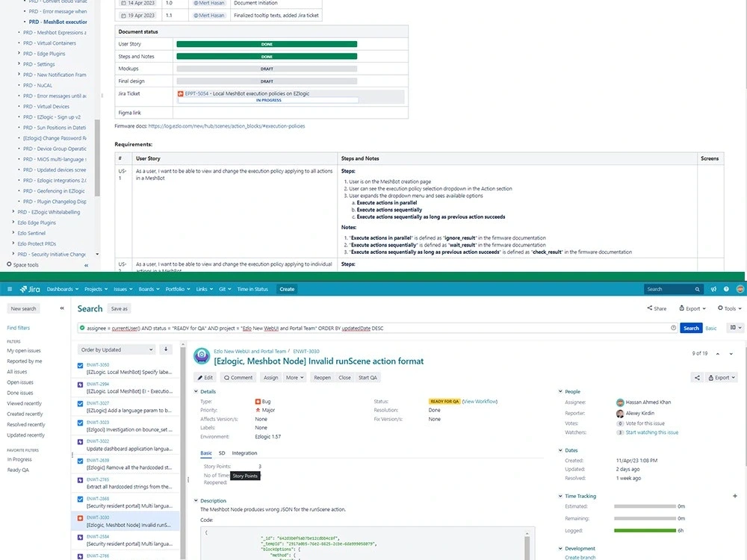Image resolution: width=747 pixels, height=560 pixels.
Task: Open Tools menu with gear icon
Action: tap(729, 308)
